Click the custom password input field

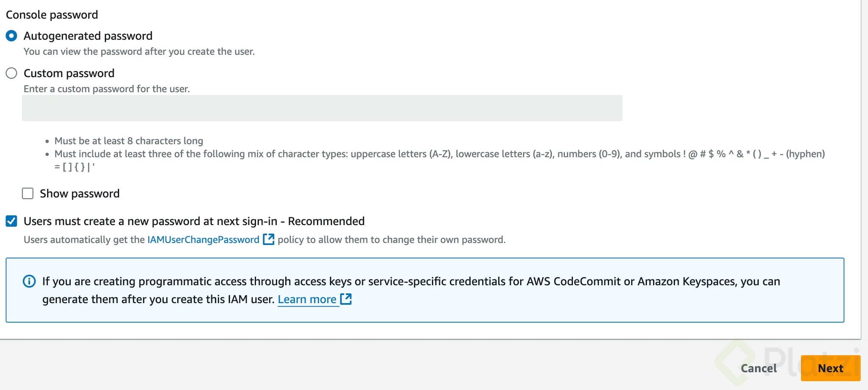pos(322,108)
